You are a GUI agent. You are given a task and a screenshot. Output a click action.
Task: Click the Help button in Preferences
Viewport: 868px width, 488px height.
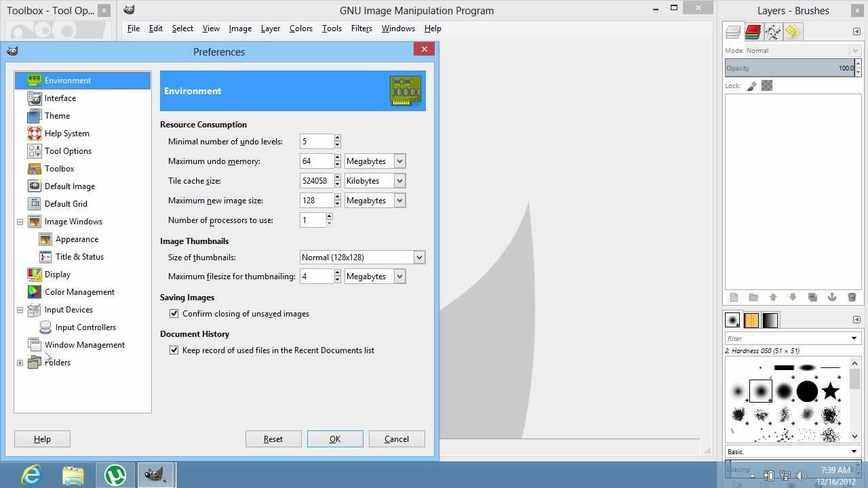click(42, 439)
